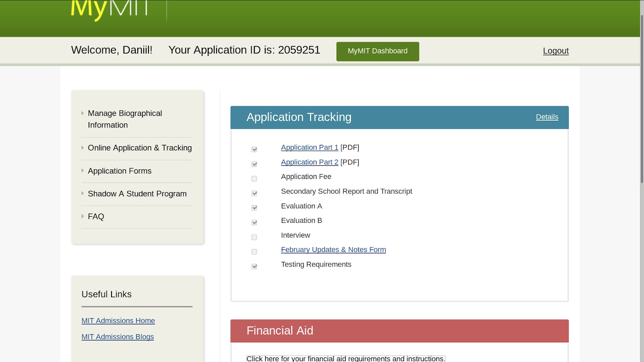
Task: Click the page vertical scrollbar thumb
Action: tap(642, 99)
